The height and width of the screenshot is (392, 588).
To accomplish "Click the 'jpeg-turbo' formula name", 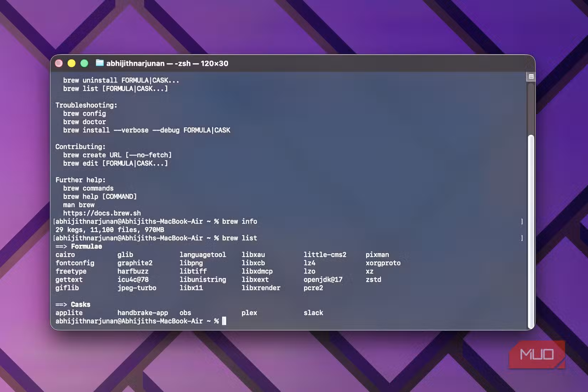I will [137, 288].
